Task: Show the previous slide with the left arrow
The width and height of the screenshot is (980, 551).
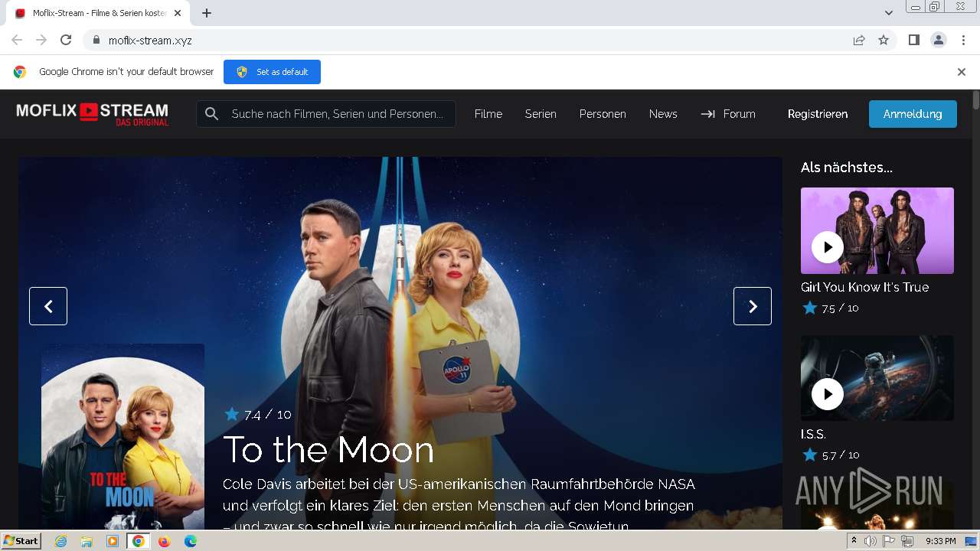Action: tap(48, 306)
